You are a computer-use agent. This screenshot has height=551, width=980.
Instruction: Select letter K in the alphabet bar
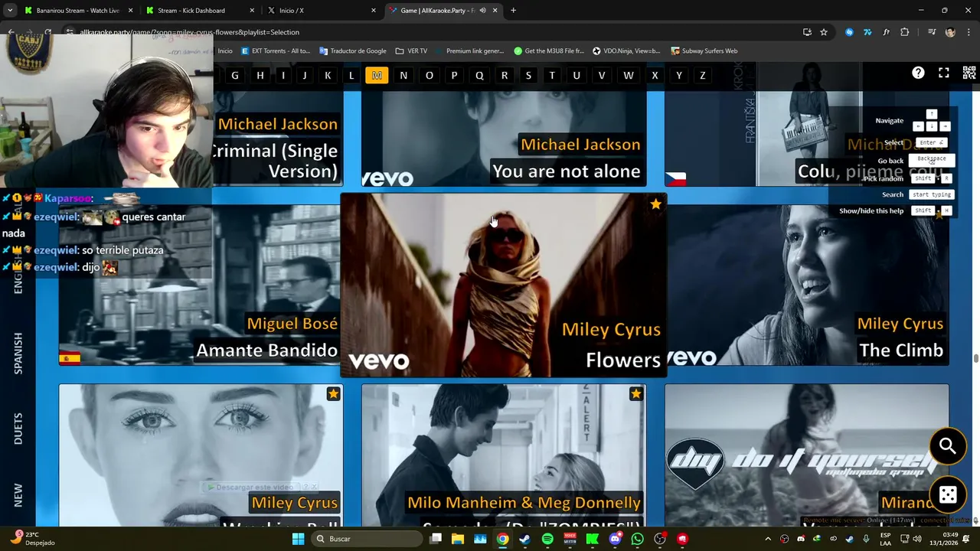point(328,75)
